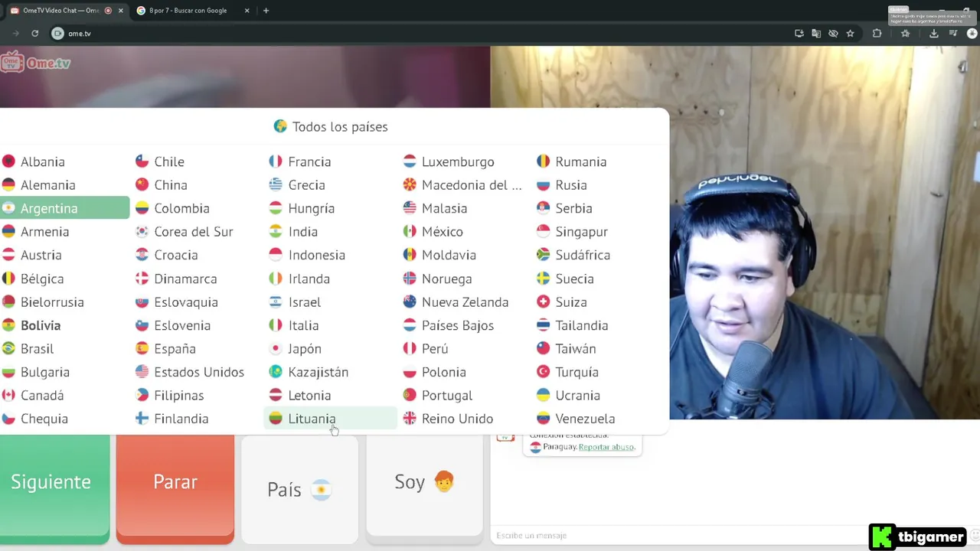The width and height of the screenshot is (980, 551).
Task: Click the Francia flag icon
Action: pyautogui.click(x=276, y=161)
